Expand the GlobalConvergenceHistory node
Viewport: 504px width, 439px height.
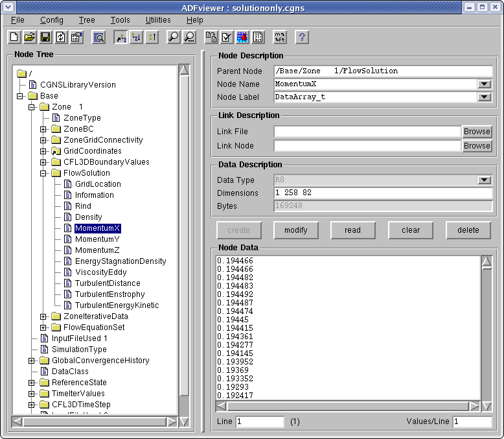pyautogui.click(x=32, y=361)
